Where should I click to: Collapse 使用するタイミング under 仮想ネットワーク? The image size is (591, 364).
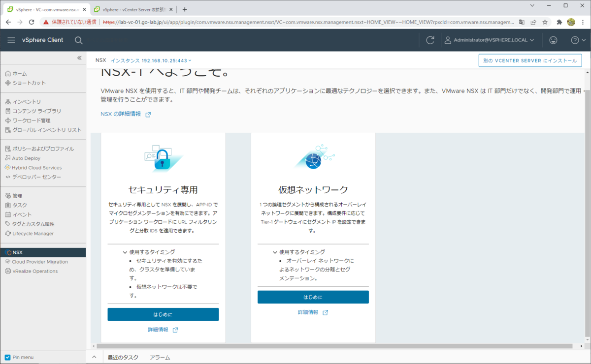pos(298,252)
